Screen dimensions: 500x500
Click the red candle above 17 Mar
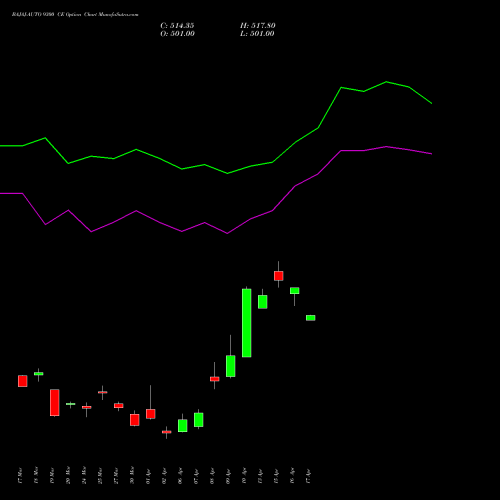[23, 381]
